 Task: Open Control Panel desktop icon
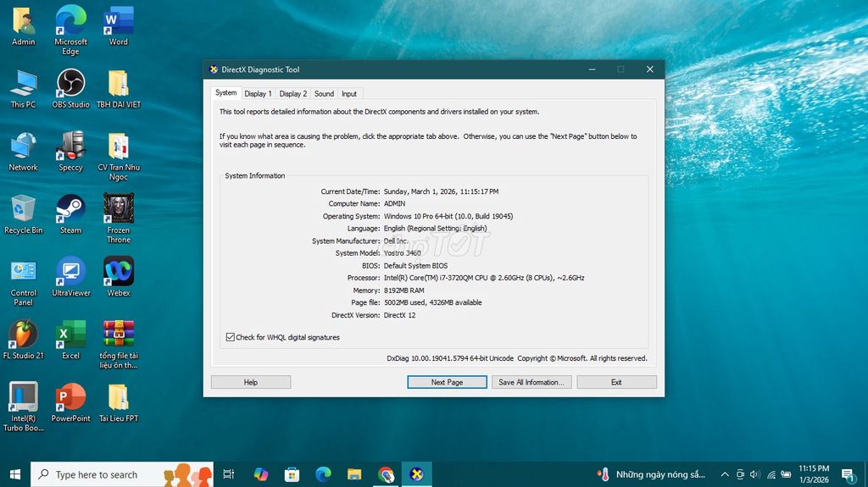pos(23,282)
